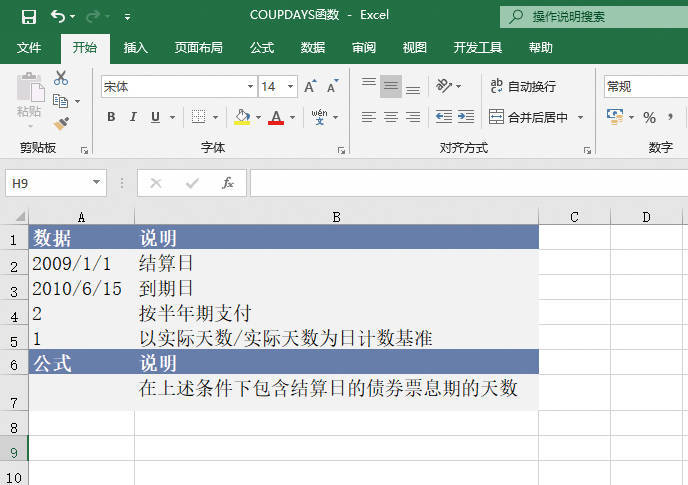Image resolution: width=688 pixels, height=485 pixels.
Task: Click the Increase Indent icon
Action: point(465,117)
